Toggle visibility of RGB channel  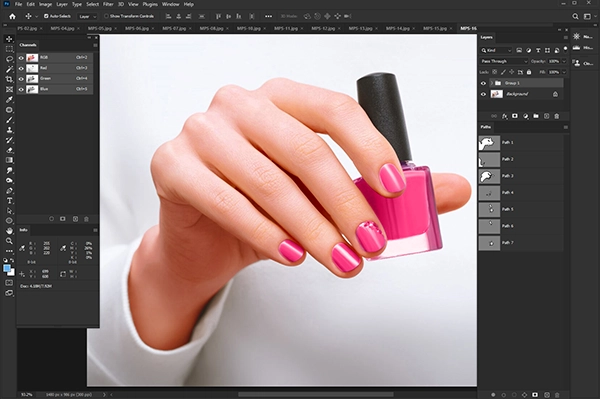pos(21,58)
